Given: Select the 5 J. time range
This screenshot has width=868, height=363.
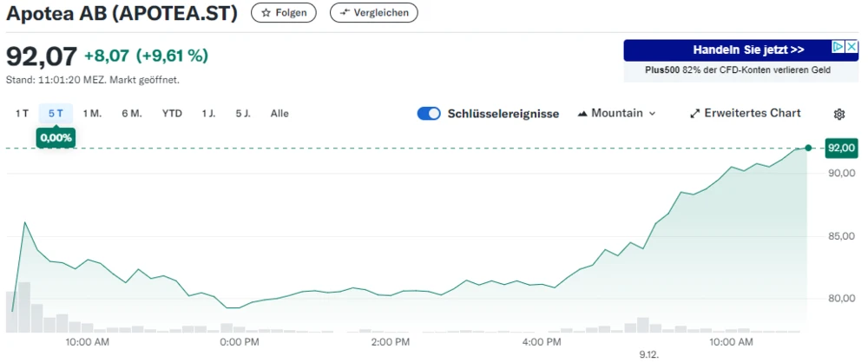Looking at the screenshot, I should (243, 114).
